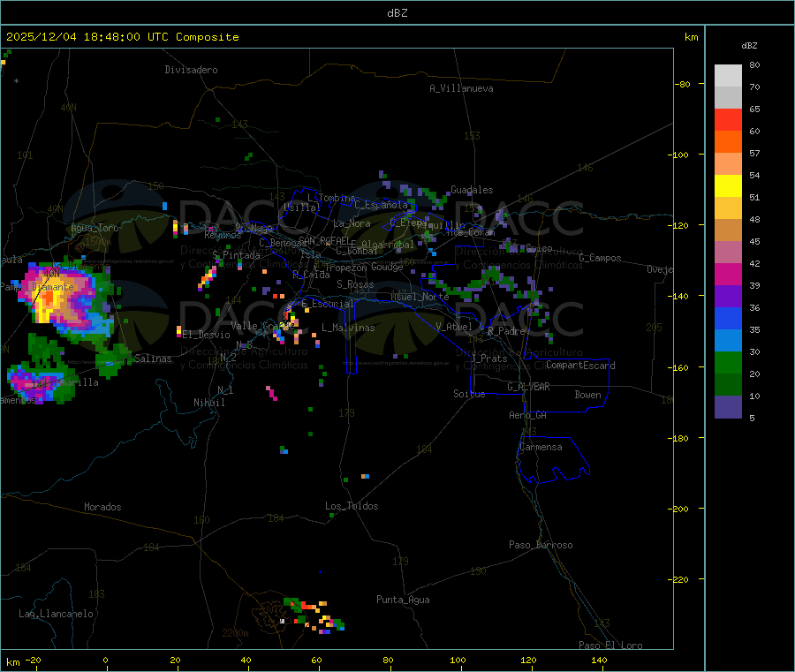
Task: Click the timestamp 2025/12/04 18:48:00 UTC Composite
Action: 122,37
